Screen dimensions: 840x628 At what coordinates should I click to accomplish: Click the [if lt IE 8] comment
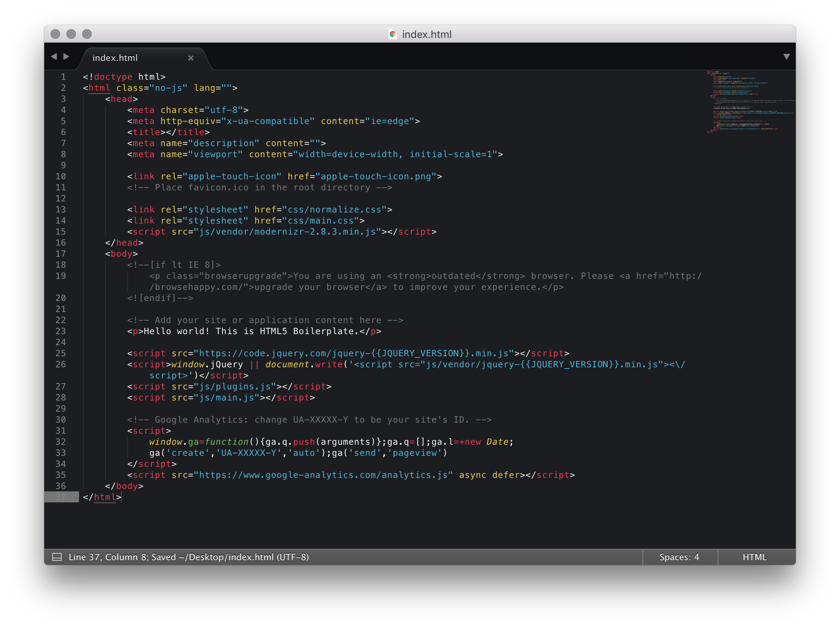[x=174, y=265]
